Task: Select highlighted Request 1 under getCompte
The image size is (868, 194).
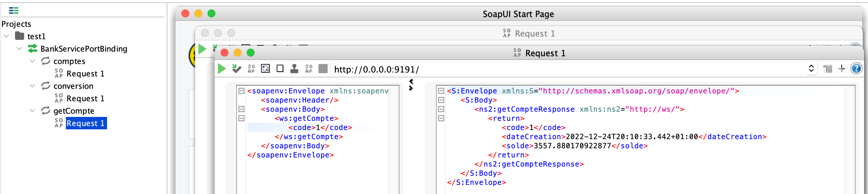Action: coord(86,123)
